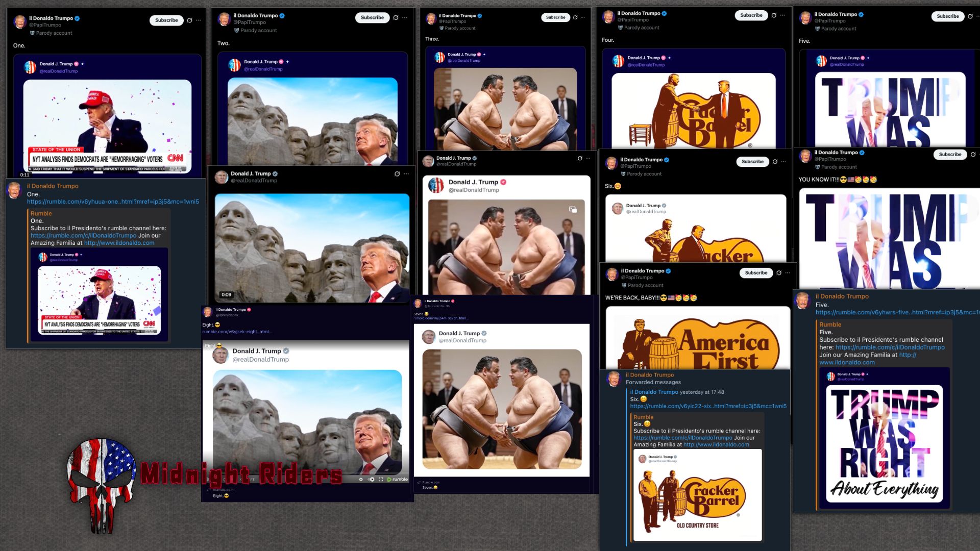Open the Grok icon on the Rushmore 0:09 video post
The width and height of the screenshot is (980, 551).
click(x=397, y=174)
